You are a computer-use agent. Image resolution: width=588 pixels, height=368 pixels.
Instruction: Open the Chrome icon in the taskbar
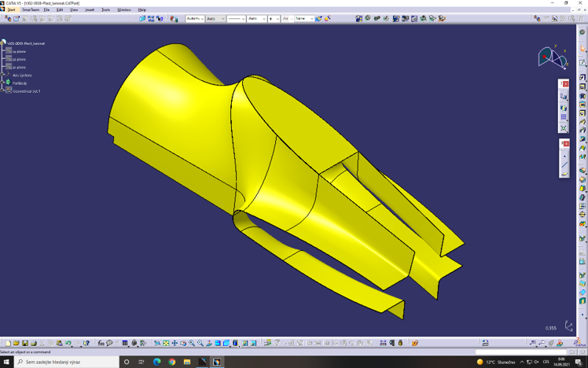[x=172, y=362]
